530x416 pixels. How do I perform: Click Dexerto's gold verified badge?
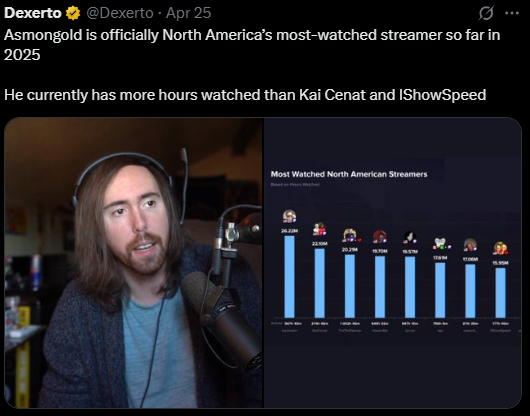click(73, 13)
